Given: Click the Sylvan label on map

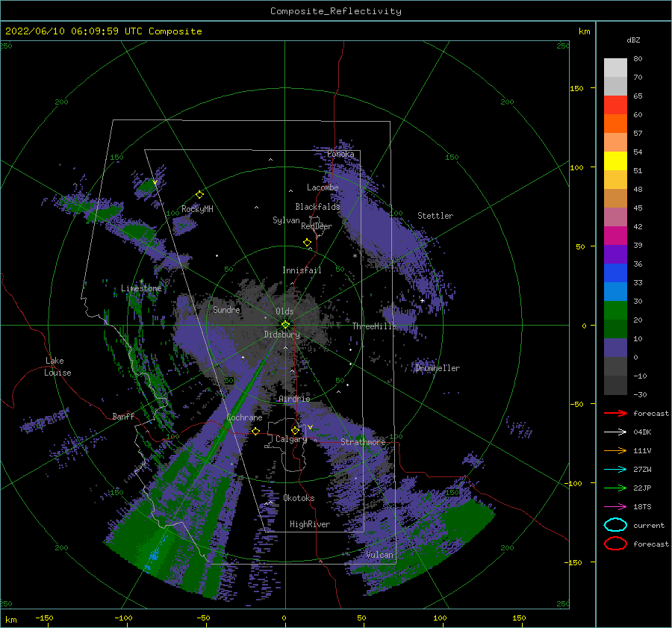Looking at the screenshot, I should 286,220.
